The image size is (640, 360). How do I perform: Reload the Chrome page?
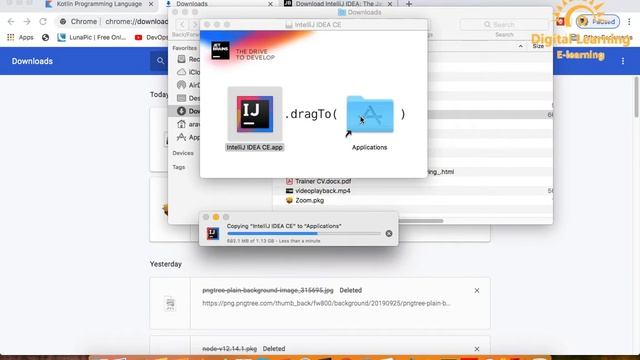pos(43,21)
